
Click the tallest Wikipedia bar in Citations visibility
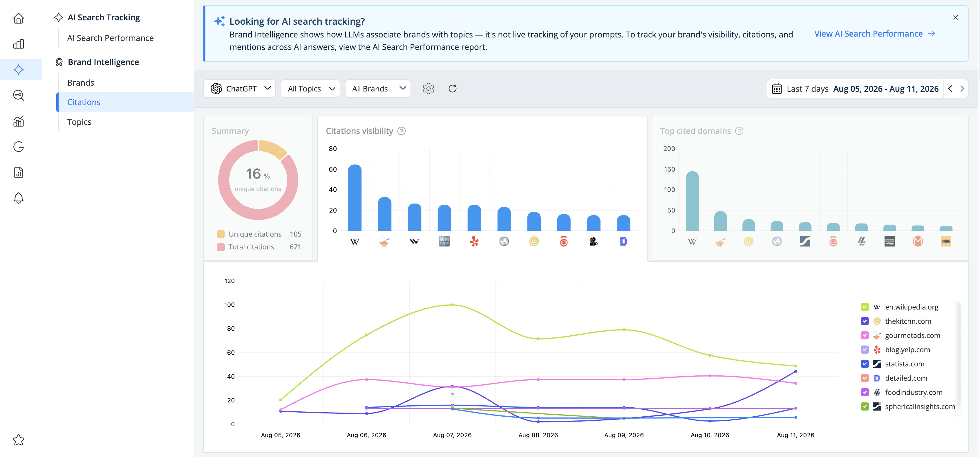point(355,198)
